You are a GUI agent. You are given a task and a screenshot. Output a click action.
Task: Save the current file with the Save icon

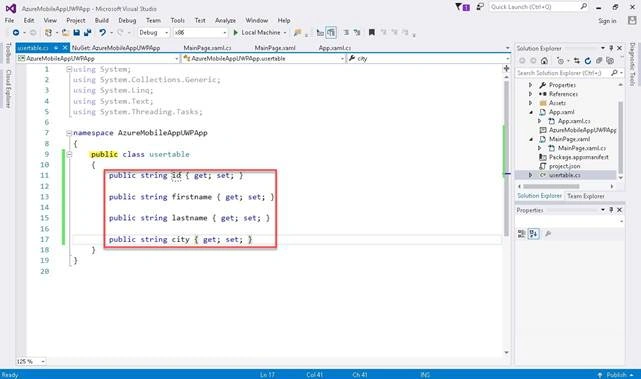tap(76, 32)
